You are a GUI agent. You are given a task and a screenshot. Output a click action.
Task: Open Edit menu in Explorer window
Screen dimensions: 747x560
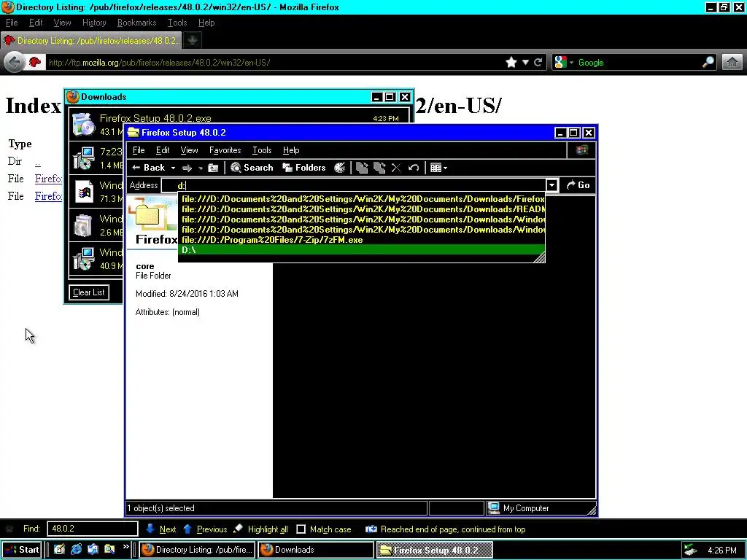coord(163,150)
